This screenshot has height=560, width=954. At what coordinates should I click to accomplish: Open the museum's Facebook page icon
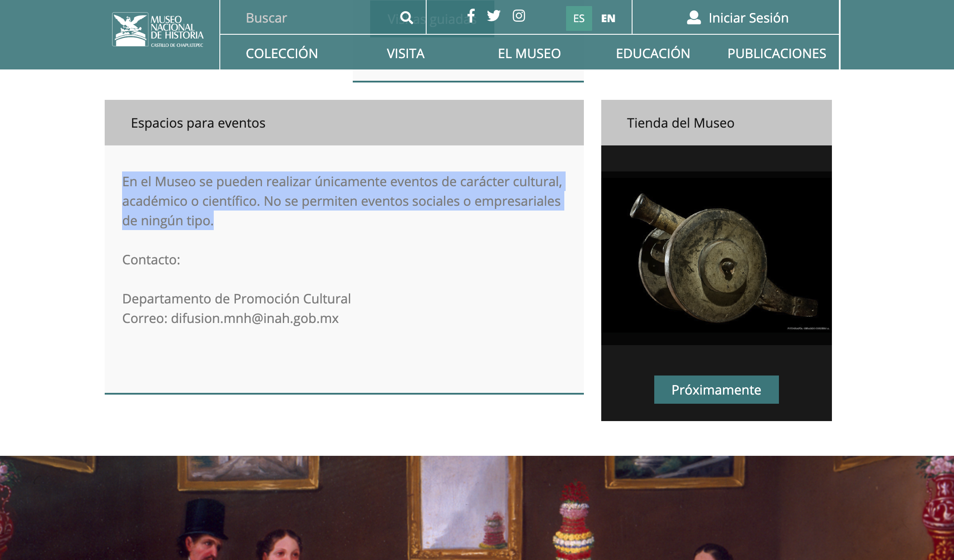pyautogui.click(x=471, y=16)
